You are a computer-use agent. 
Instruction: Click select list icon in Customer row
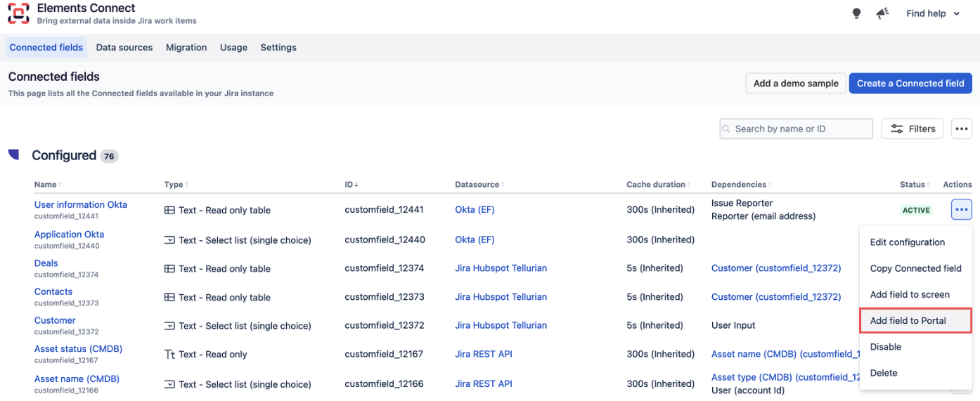tap(169, 326)
